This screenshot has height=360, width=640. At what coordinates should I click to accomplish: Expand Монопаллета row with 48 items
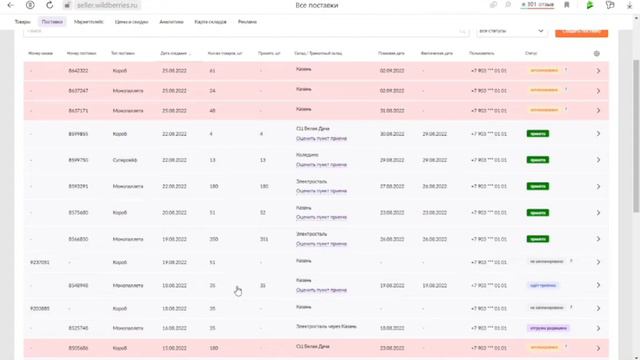point(598,111)
